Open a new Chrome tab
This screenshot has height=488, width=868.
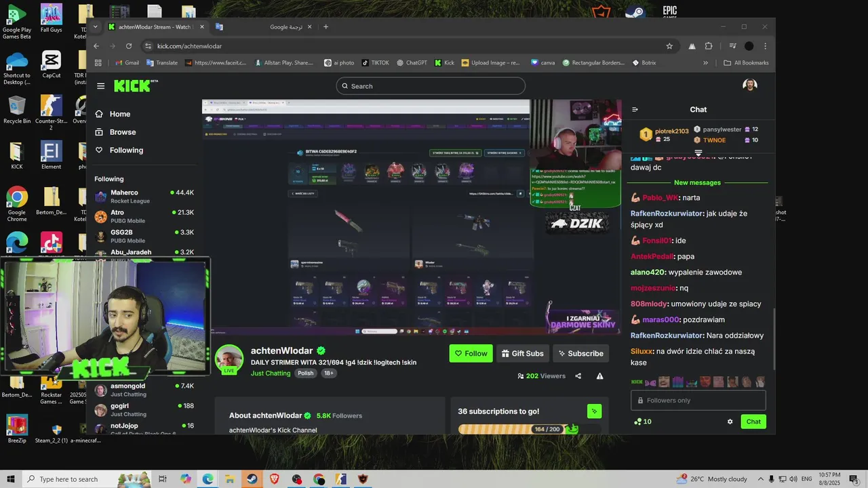point(326,26)
